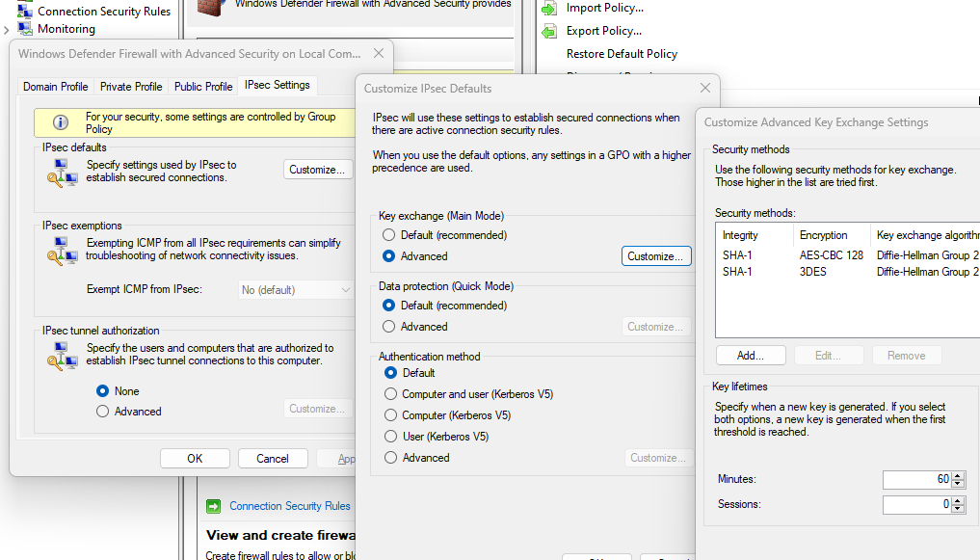
Task: Click the Encryption column header
Action: coord(832,235)
